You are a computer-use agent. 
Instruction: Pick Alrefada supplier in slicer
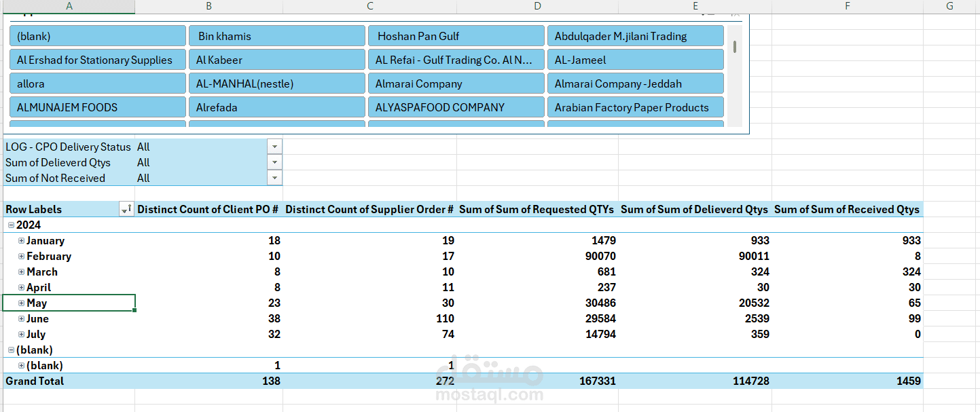click(277, 107)
